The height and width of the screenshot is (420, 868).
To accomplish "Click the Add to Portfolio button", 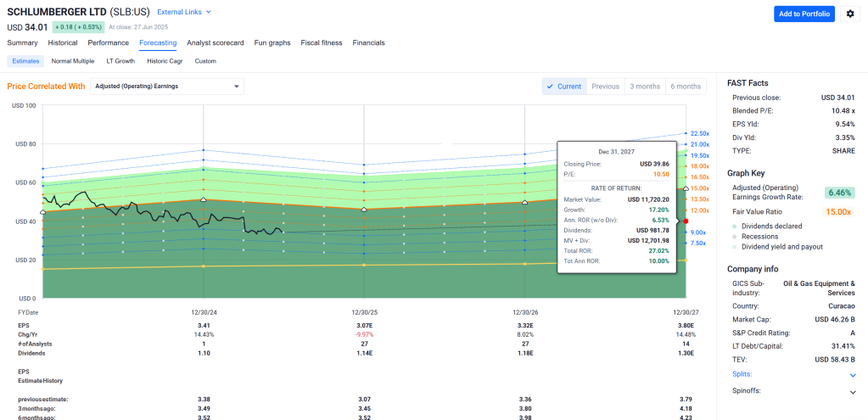I will pyautogui.click(x=804, y=14).
